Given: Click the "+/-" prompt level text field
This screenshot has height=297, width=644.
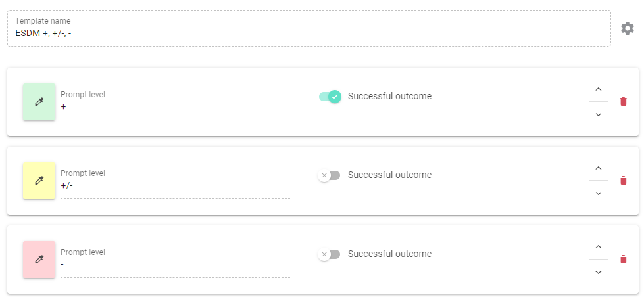Looking at the screenshot, I should 175,186.
